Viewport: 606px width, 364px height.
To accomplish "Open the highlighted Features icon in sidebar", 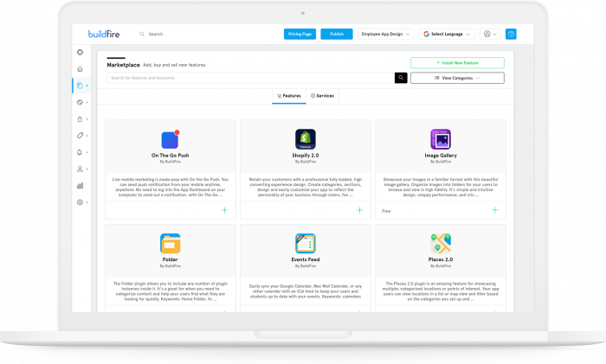I will click(80, 86).
